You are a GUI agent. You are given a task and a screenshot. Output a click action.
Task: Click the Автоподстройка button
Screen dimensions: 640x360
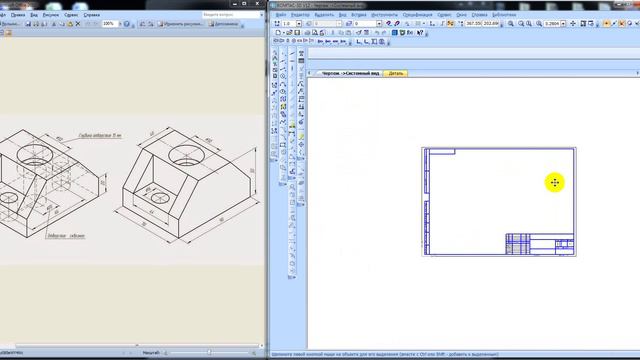tap(224, 24)
